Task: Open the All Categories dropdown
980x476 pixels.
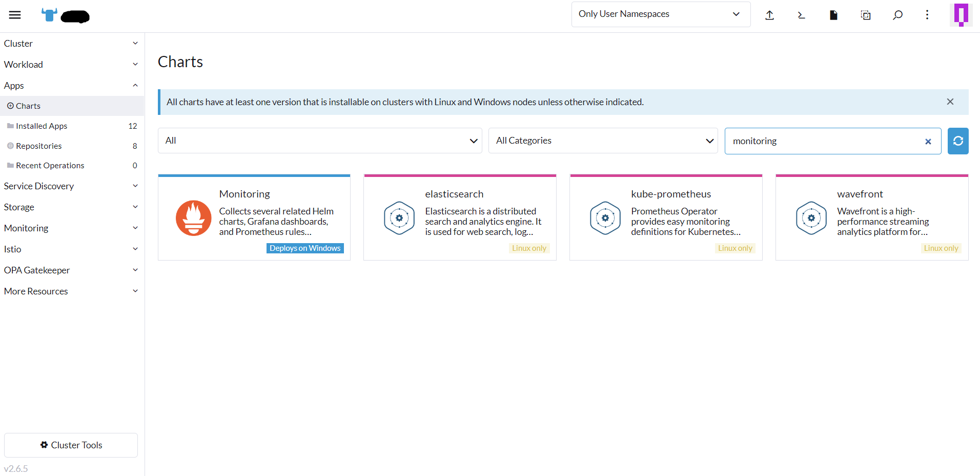Action: click(603, 141)
